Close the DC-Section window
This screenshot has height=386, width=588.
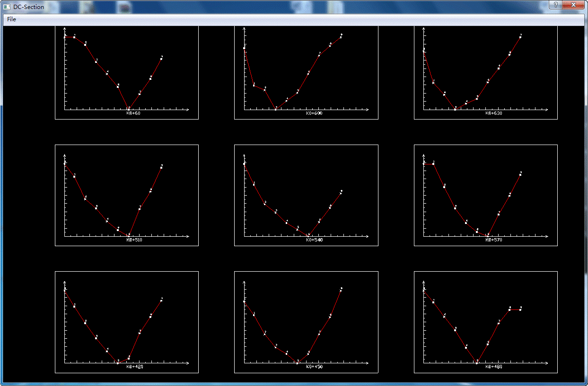click(574, 4)
